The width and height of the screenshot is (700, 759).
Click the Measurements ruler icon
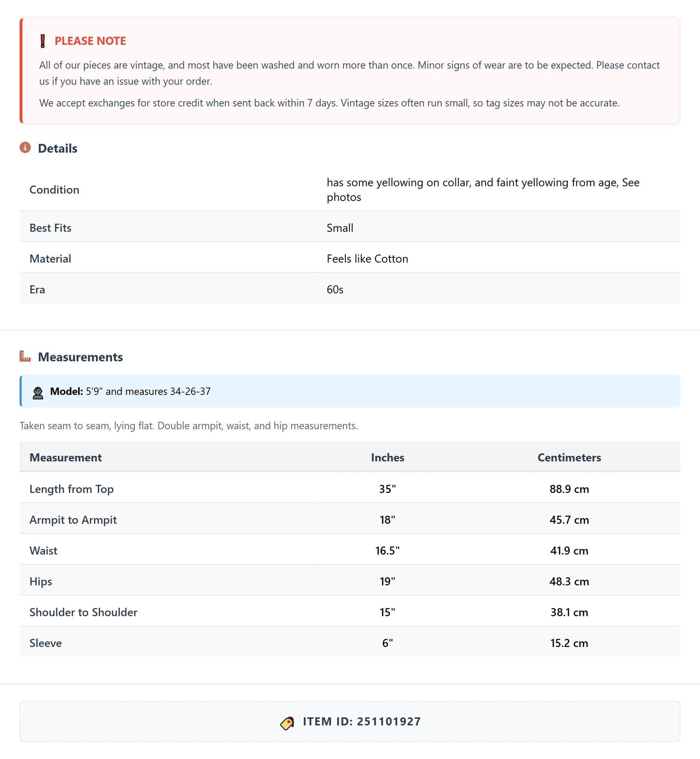[x=25, y=356]
